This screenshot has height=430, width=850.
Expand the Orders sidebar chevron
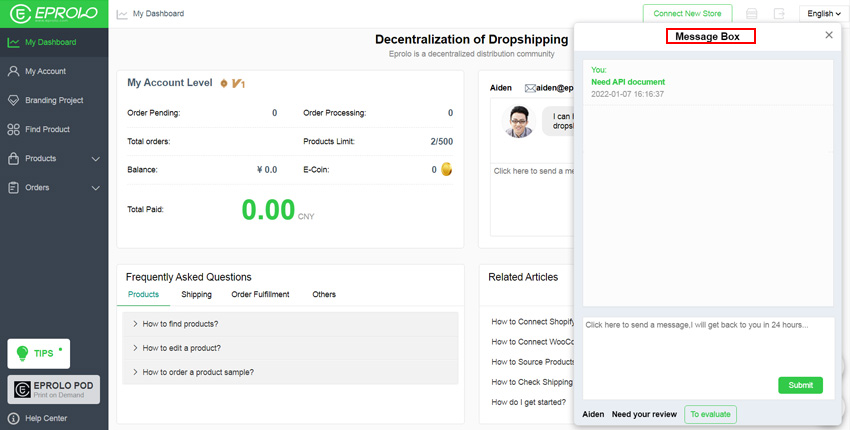[x=96, y=188]
